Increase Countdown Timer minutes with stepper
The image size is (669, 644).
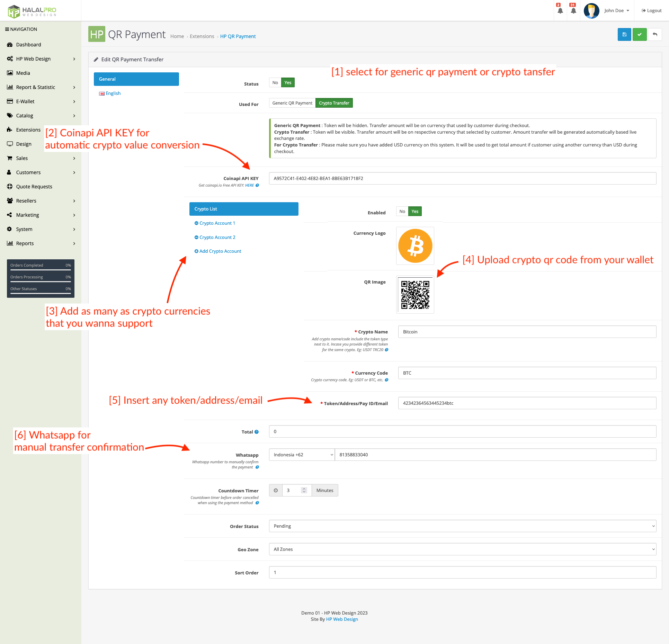tap(304, 488)
